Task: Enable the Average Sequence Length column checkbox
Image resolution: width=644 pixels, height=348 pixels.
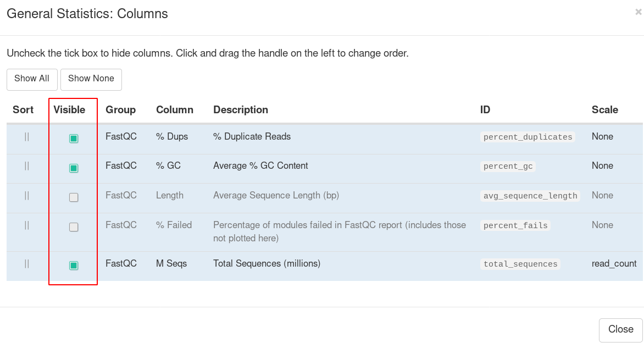Action: pyautogui.click(x=74, y=197)
